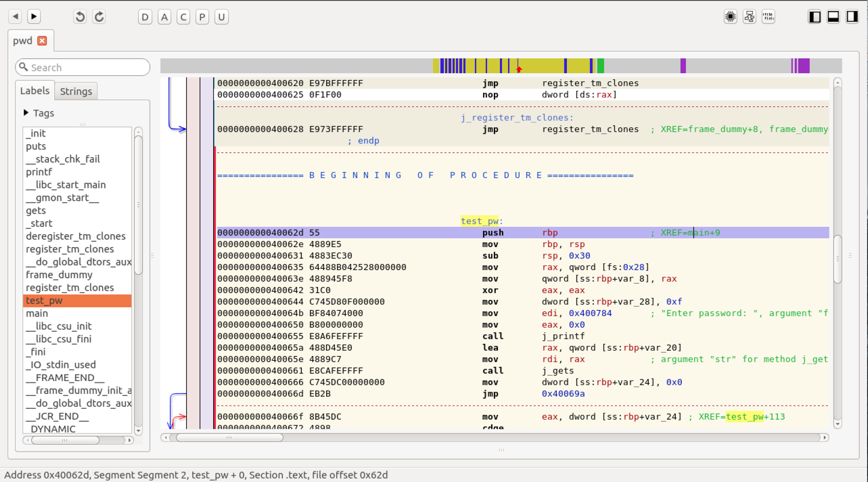Toggle the bottom panel visibility

pyautogui.click(x=833, y=17)
